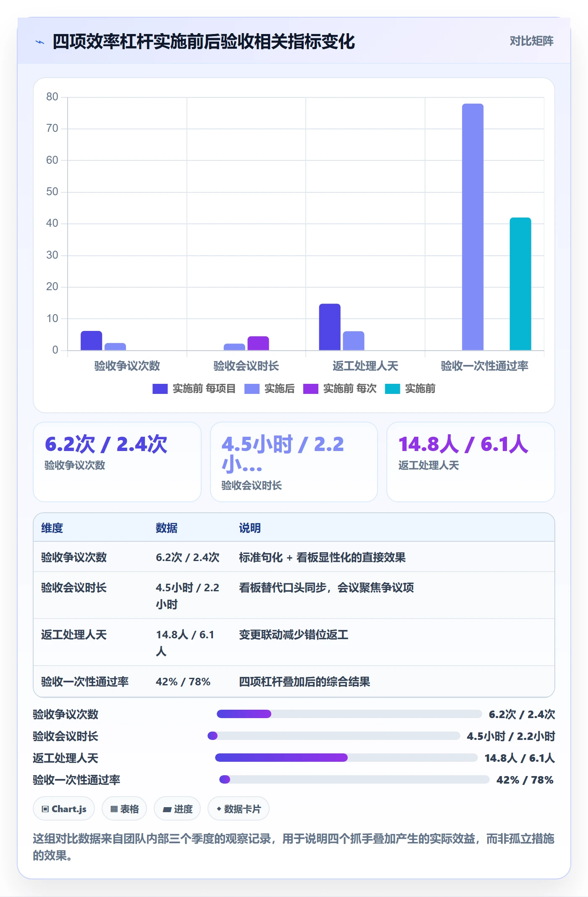Screen dimensions: 588x897
Task: Open the 6.2次 / 2.4次 stat card
Action: tap(117, 462)
